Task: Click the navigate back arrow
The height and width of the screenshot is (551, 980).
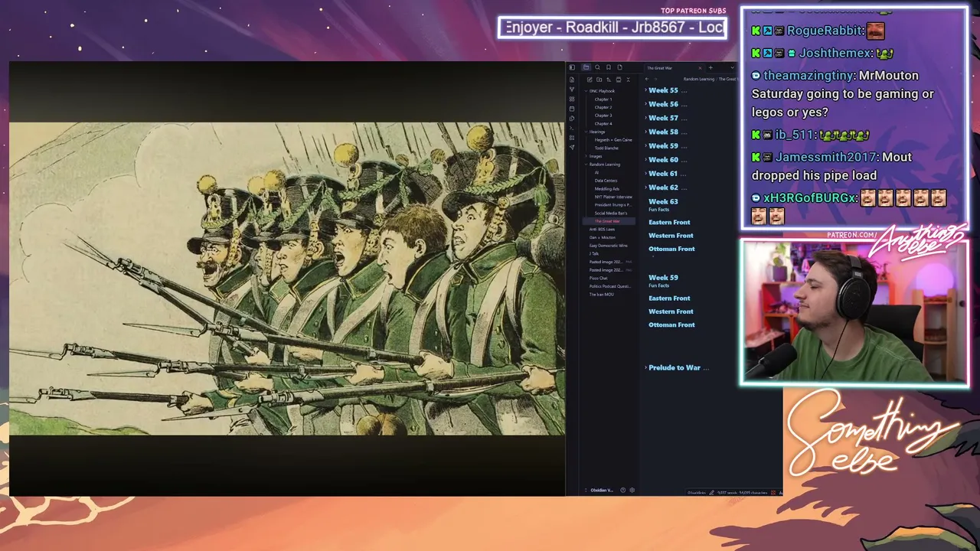Action: point(647,79)
